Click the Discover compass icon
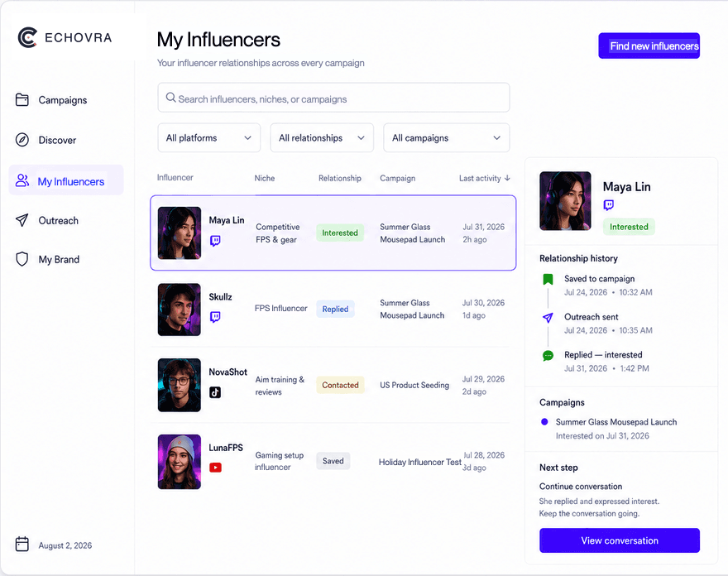 [22, 140]
